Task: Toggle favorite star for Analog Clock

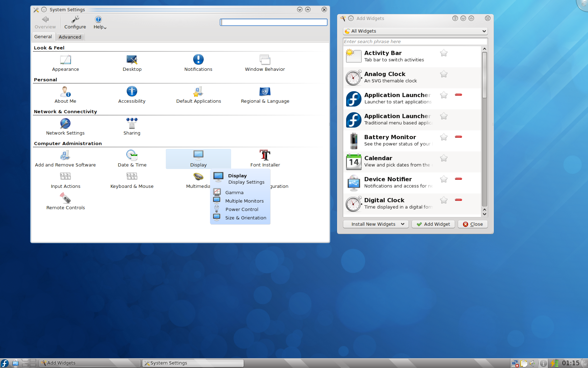Action: [444, 74]
